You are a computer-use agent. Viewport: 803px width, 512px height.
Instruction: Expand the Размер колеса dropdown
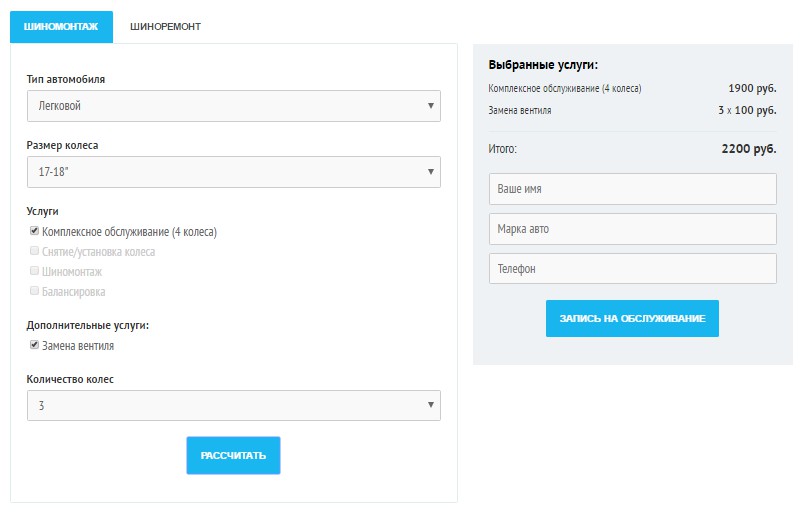coord(233,172)
